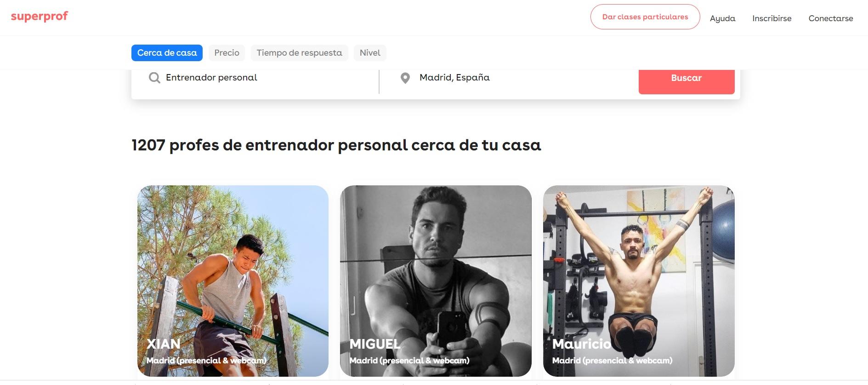Click the XIAN name label
The width and height of the screenshot is (868, 385).
tap(163, 344)
